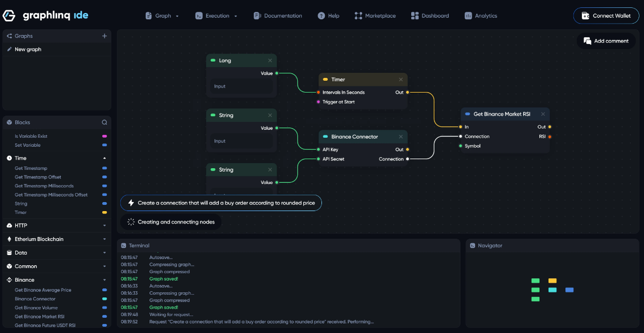Click the graphlinq logo icon
This screenshot has height=333, width=644.
8,15
